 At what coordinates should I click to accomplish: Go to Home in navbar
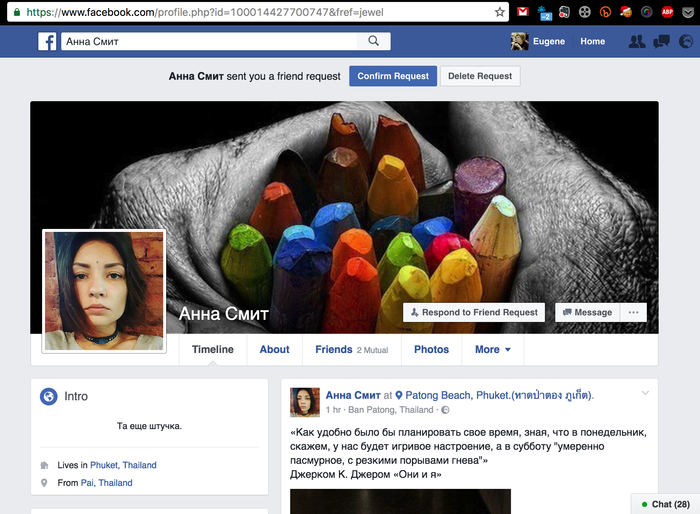pyautogui.click(x=592, y=42)
